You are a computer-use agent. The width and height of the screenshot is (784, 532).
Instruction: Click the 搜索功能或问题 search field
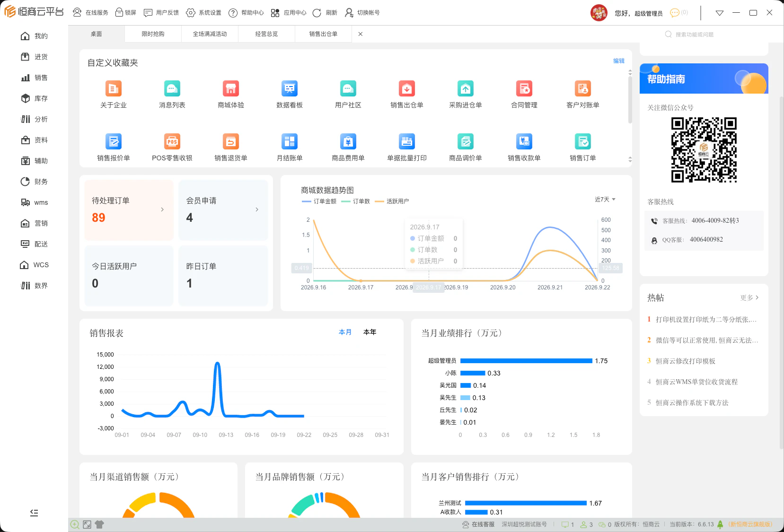(695, 35)
